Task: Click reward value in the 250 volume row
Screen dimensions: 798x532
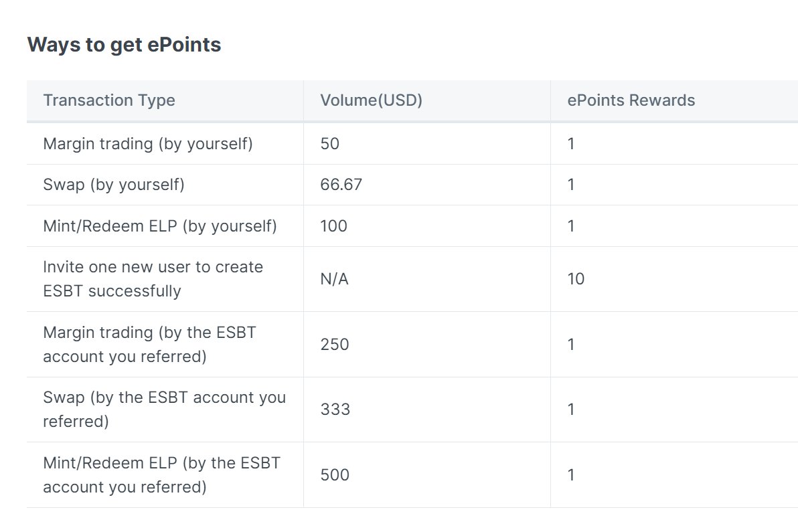Action: 571,345
